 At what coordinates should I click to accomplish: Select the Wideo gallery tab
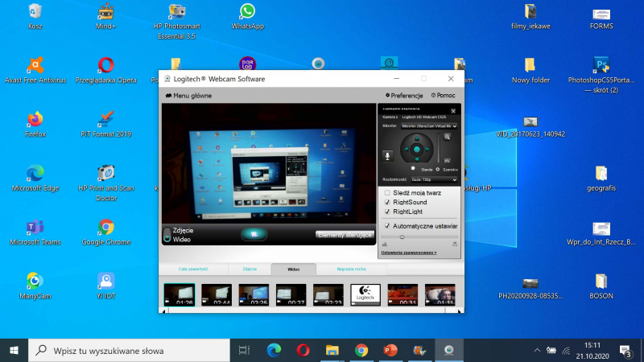(293, 269)
